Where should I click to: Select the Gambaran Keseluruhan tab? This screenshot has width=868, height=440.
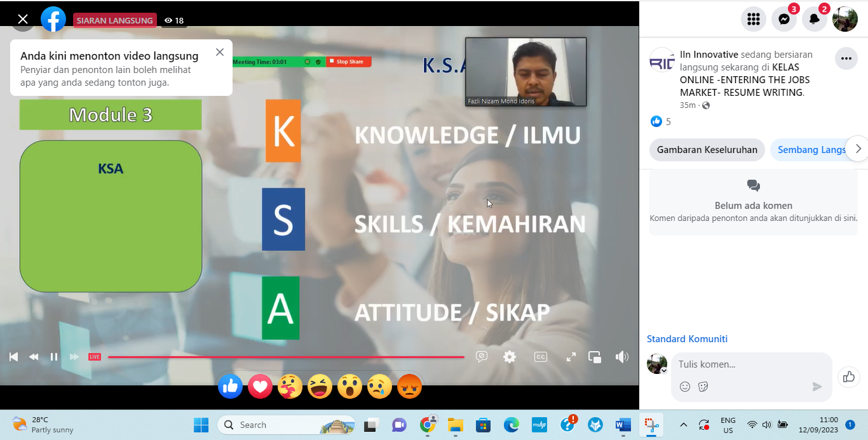coord(707,150)
